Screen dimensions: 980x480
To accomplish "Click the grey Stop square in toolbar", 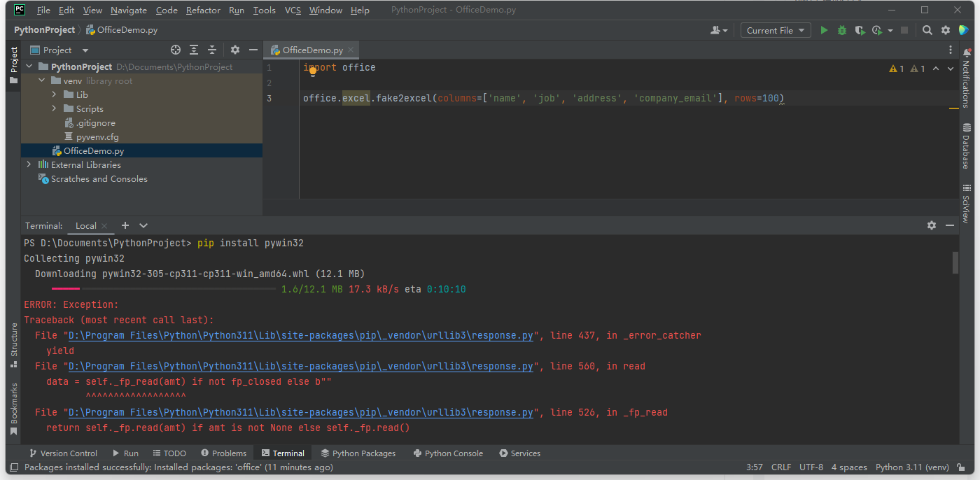I will tap(904, 30).
